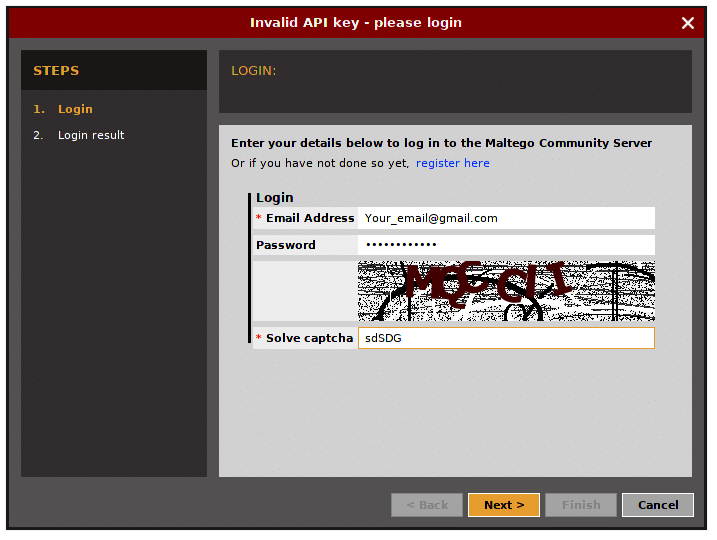
Task: Click the Password label
Action: pyautogui.click(x=286, y=245)
